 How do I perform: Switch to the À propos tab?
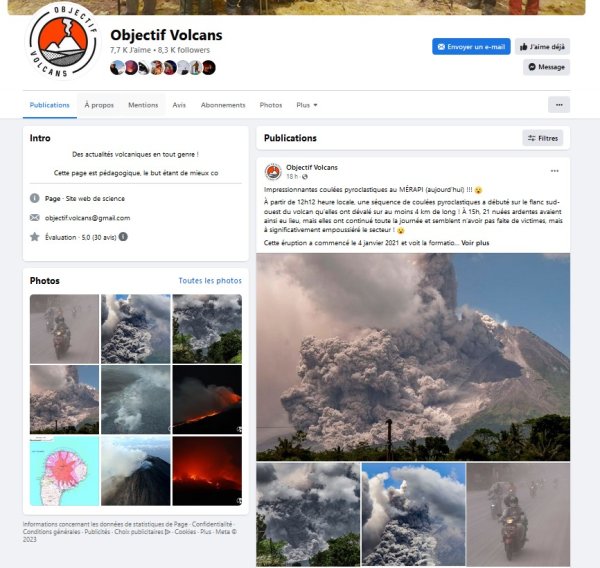(99, 105)
